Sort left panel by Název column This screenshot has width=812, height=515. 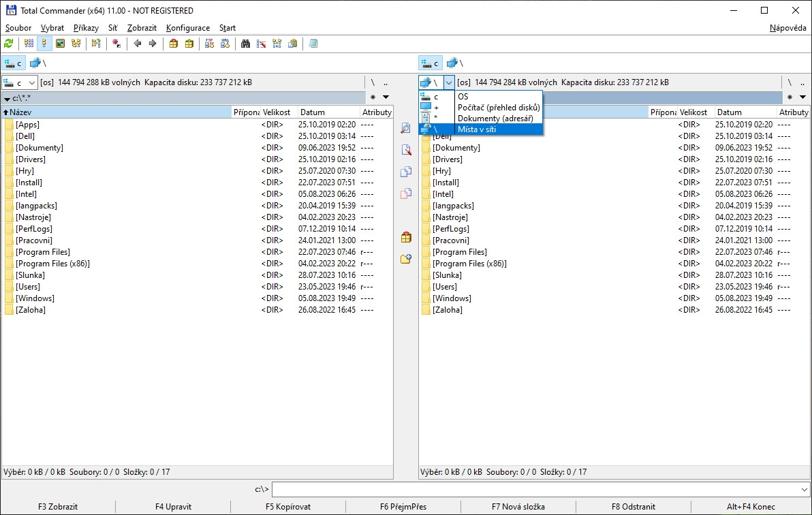click(x=116, y=112)
